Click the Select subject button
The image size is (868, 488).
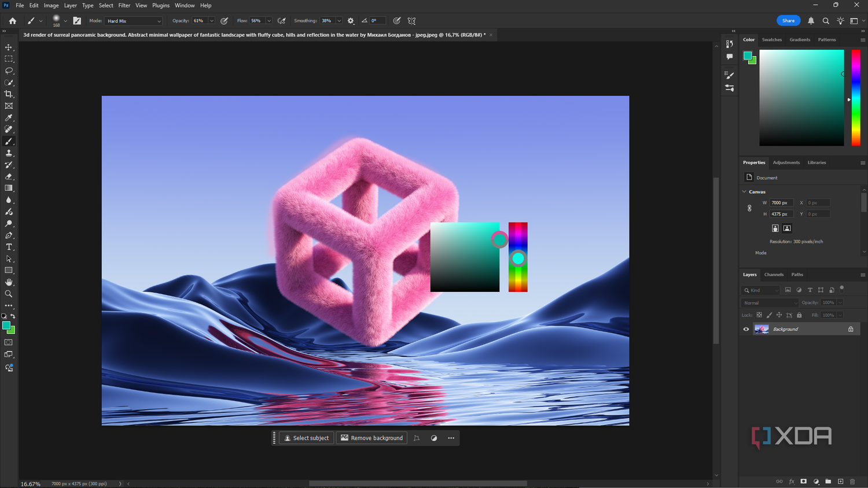(x=307, y=438)
